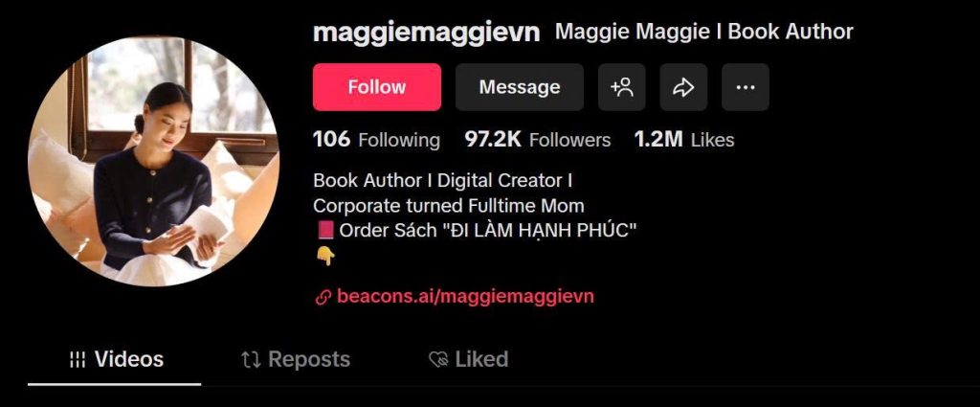View the 106 Following list
Image resolution: width=980 pixels, height=407 pixels.
tap(376, 140)
